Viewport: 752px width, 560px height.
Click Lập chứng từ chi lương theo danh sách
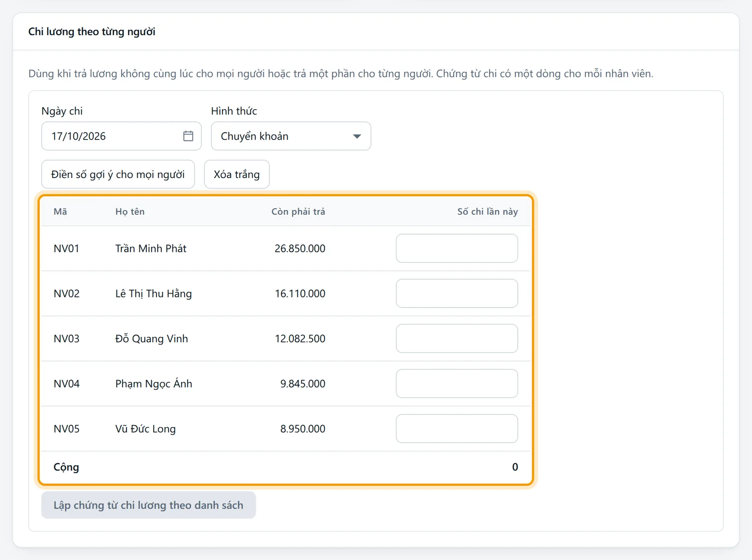(149, 505)
